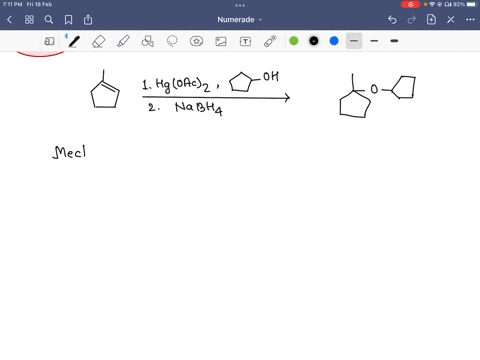Choose the blue pen color
The height and width of the screenshot is (360, 480).
pyautogui.click(x=334, y=41)
